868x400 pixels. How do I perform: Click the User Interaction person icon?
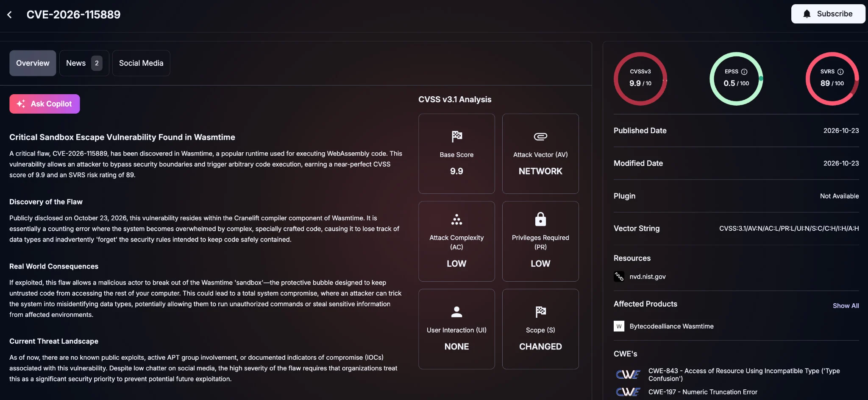point(456,312)
